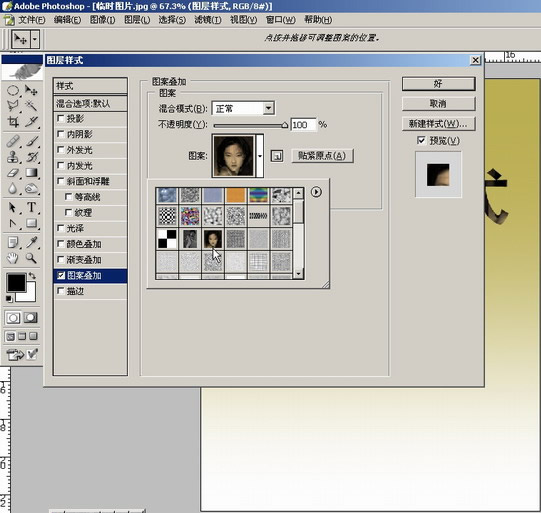Enable 内阴影 inner shadow checkbox
This screenshot has width=541, height=513.
[61, 134]
